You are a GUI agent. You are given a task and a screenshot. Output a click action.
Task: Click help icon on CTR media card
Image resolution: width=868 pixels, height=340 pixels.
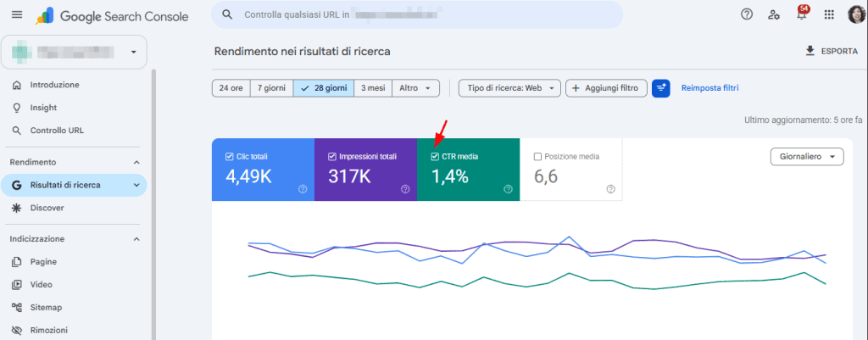coord(509,189)
